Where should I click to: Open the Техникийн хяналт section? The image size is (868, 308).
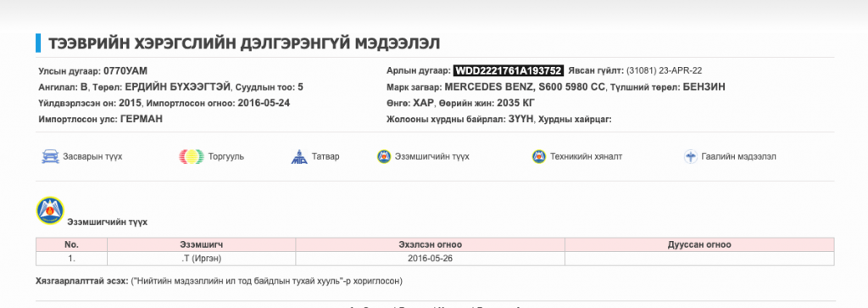point(587,157)
